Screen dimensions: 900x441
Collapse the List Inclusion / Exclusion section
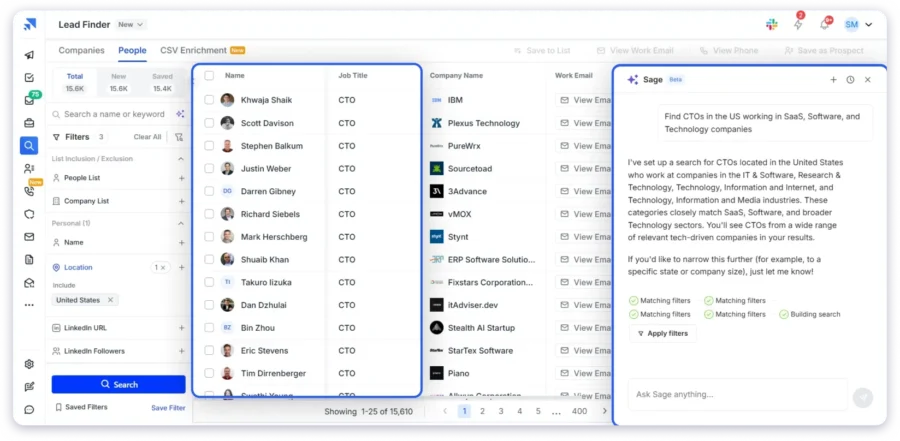[181, 158]
